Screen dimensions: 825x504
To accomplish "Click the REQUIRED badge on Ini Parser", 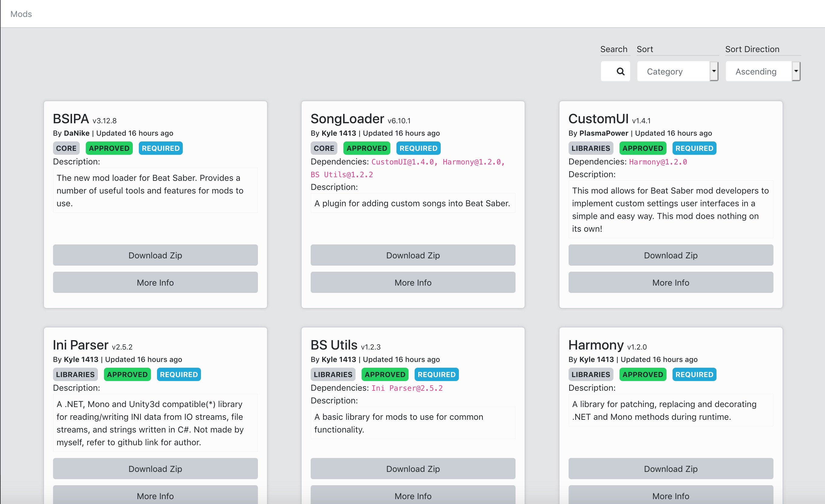I will coord(179,374).
